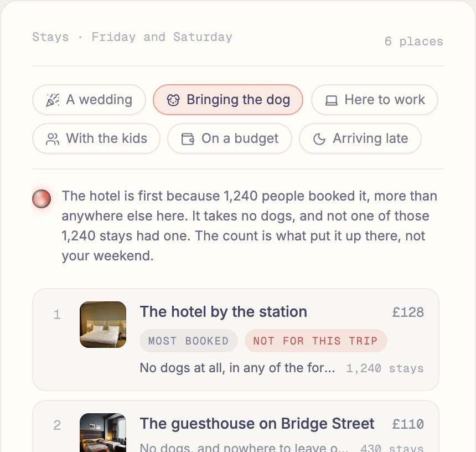Click the laptop icon on Here to work
The image size is (476, 452).
click(331, 100)
